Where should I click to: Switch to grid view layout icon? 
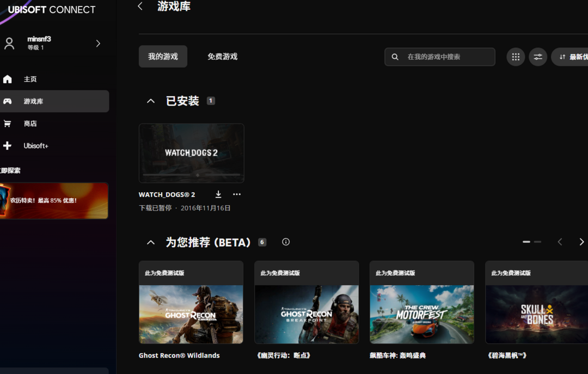[x=516, y=57]
